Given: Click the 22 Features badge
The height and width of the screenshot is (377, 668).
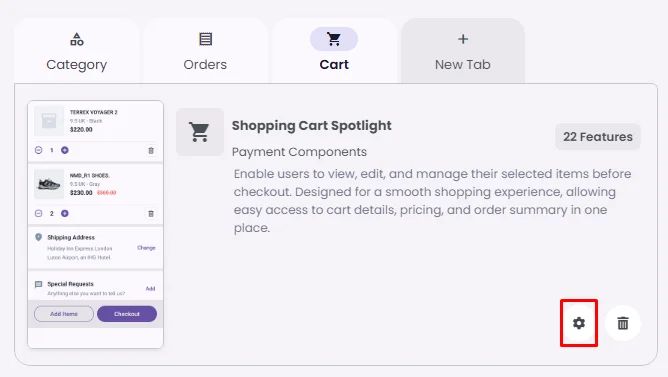Looking at the screenshot, I should pos(598,137).
